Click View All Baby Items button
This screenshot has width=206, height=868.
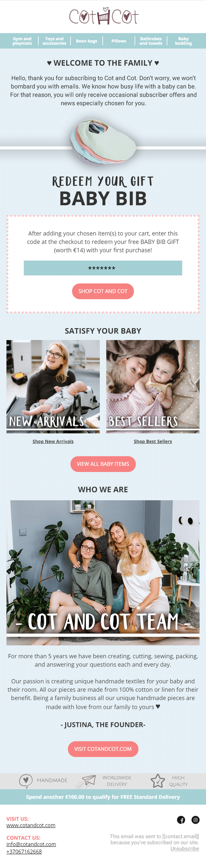pos(103,464)
